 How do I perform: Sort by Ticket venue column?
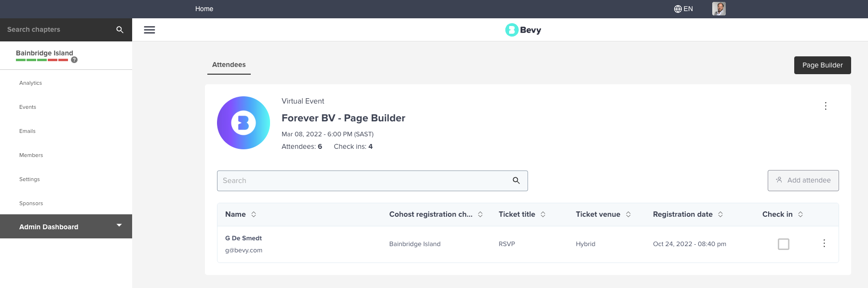point(628,214)
